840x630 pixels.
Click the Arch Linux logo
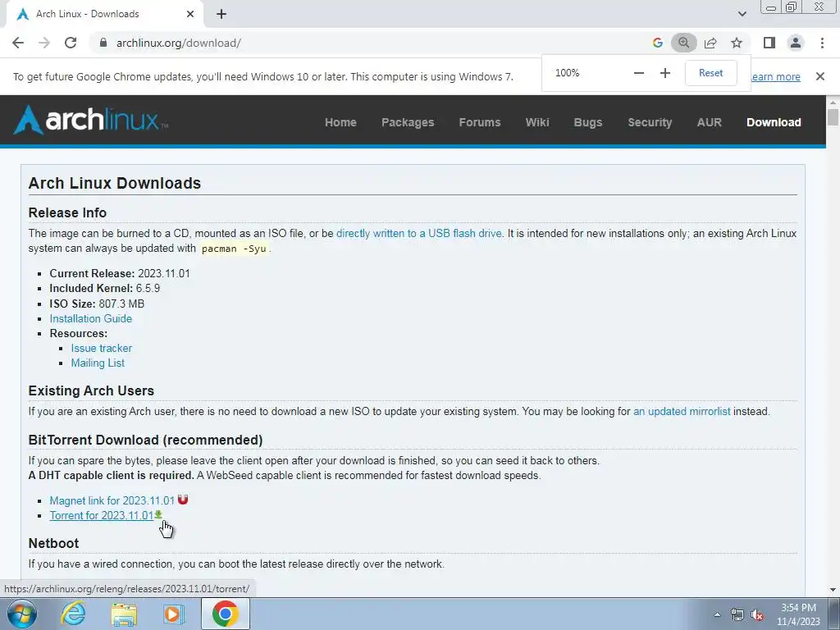point(90,120)
